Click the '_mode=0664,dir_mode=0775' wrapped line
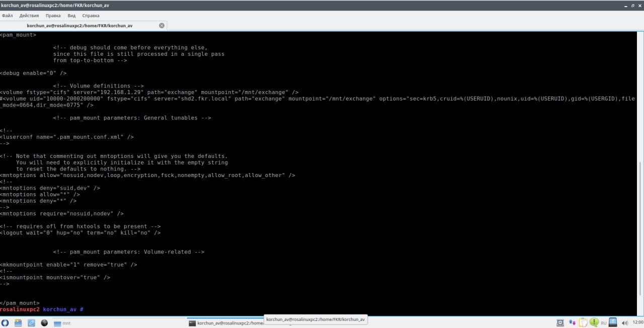Image resolution: width=644 pixels, height=328 pixels. (47, 105)
